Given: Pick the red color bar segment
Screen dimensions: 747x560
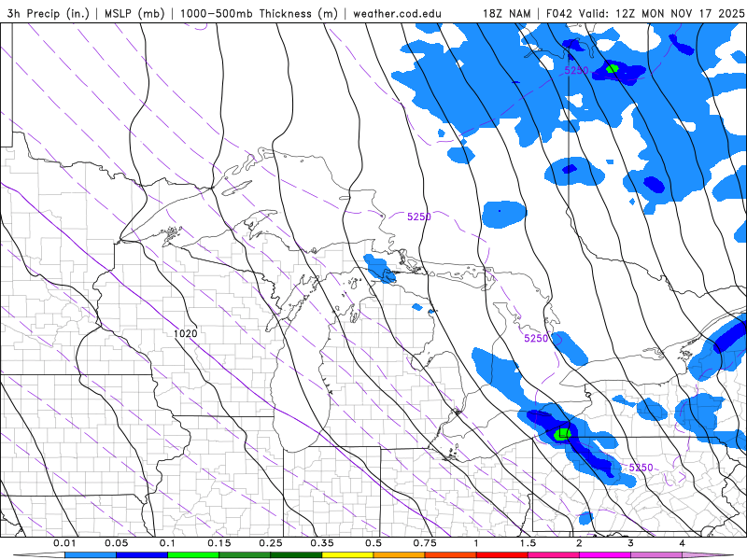Looking at the screenshot, I should tap(502, 555).
